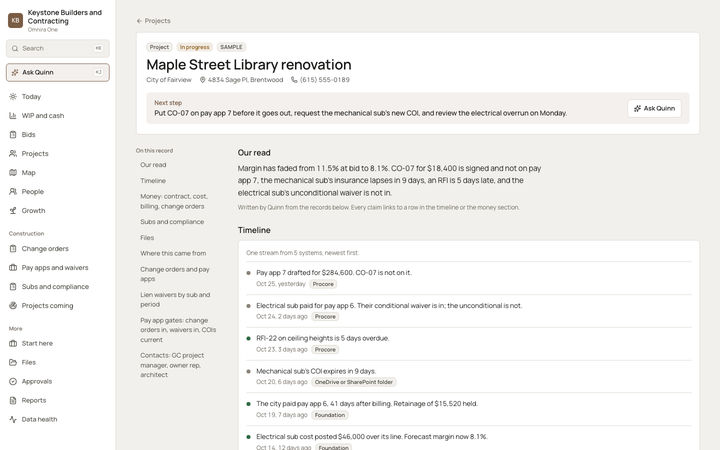Click the chart icon next to WIP and cash
The width and height of the screenshot is (720, 450).
[x=13, y=116]
